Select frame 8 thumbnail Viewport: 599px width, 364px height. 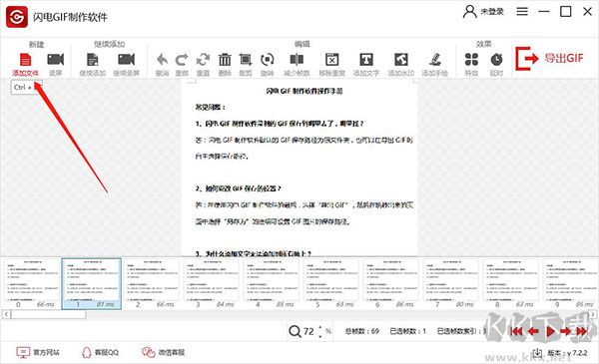click(511, 284)
